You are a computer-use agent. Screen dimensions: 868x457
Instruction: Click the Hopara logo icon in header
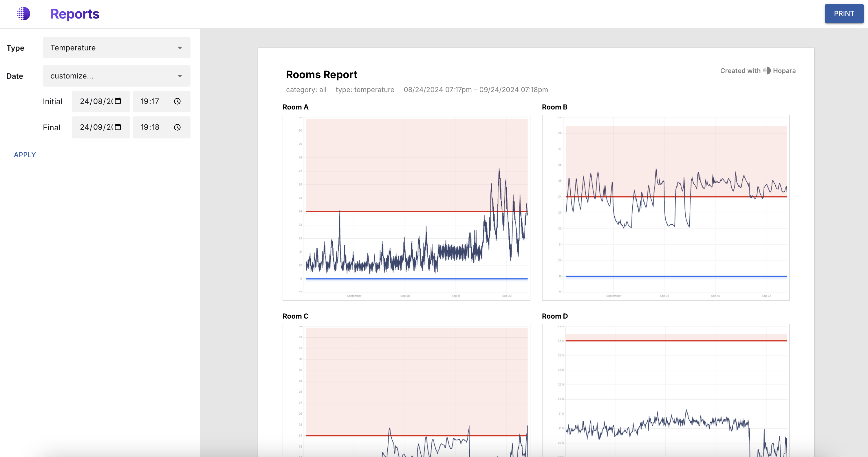[x=23, y=14]
